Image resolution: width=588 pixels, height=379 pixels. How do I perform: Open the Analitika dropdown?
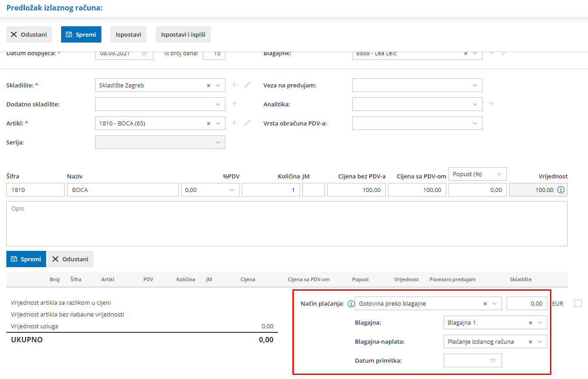(x=475, y=104)
